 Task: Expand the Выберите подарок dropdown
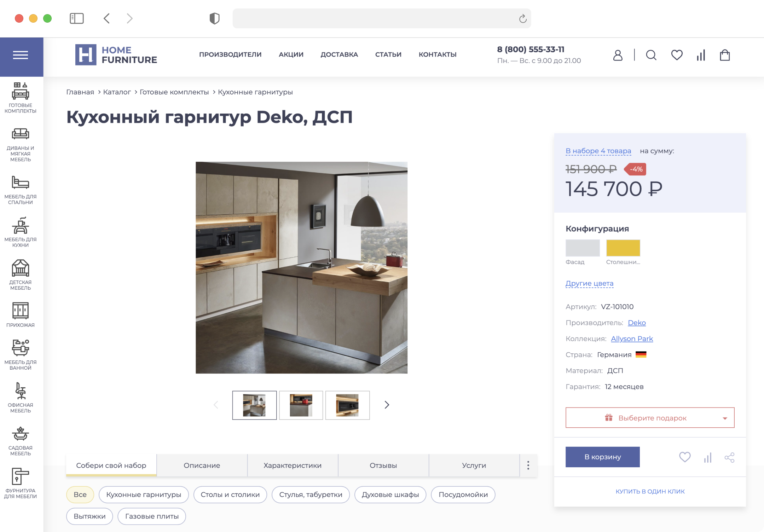click(x=650, y=418)
